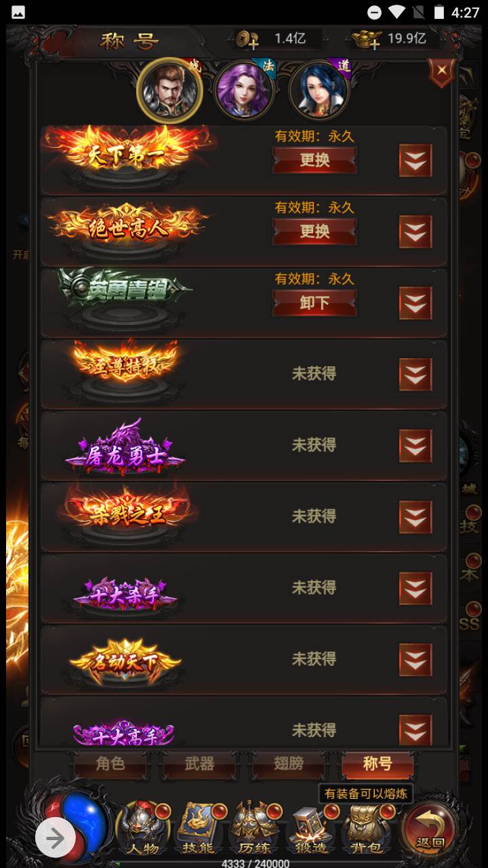Select the blue-haired Taoist portrait
Screen dimensions: 488x868
coord(320,91)
